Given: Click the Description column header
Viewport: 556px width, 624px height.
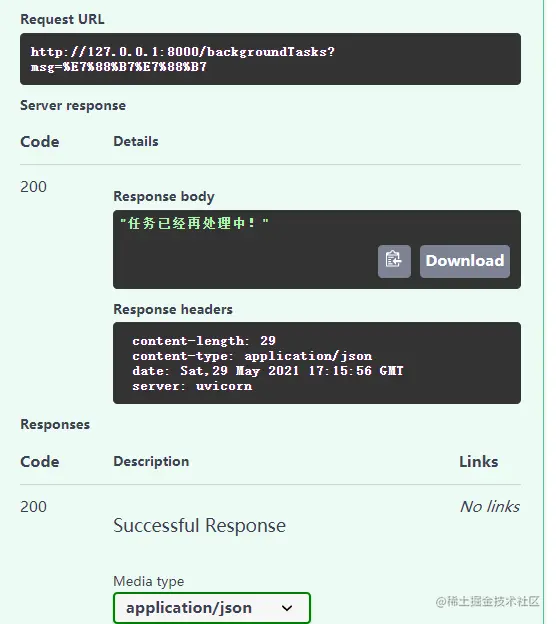Looking at the screenshot, I should coord(151,462).
